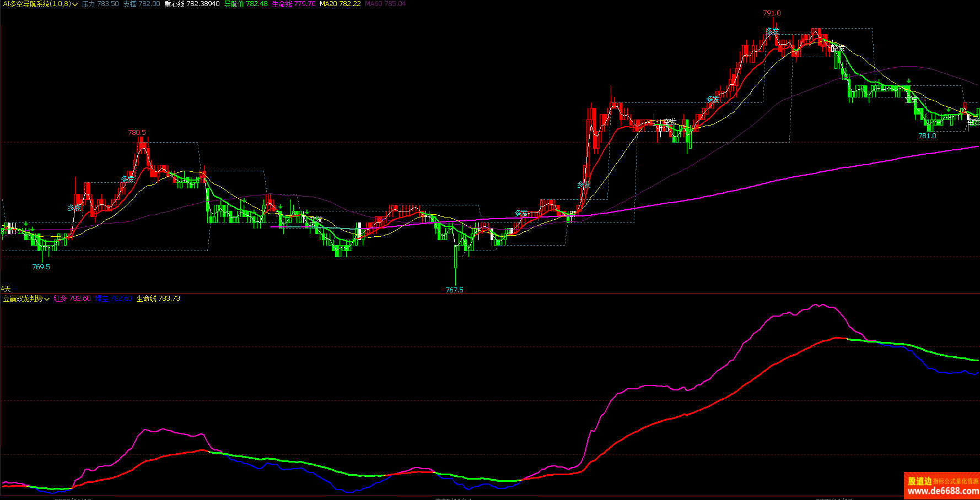Click the 红多 782.60 sub-indicator label

72,298
